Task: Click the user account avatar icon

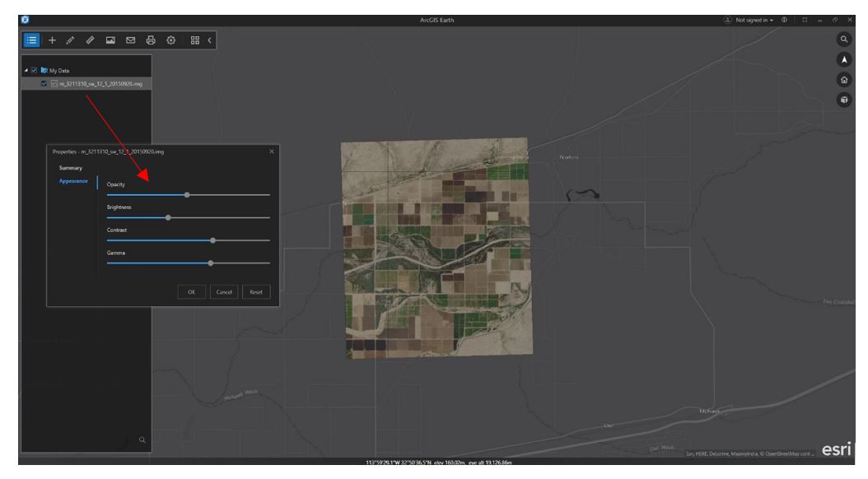Action: [x=727, y=20]
